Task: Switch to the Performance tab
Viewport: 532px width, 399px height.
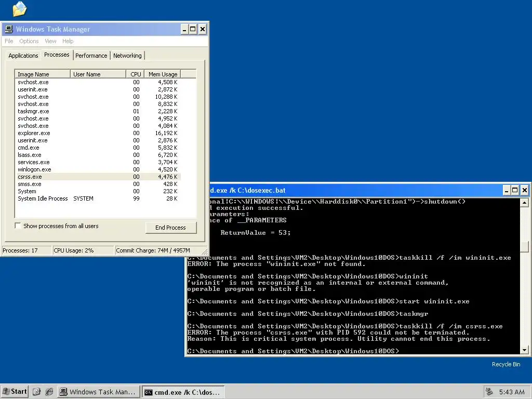Action: point(91,56)
